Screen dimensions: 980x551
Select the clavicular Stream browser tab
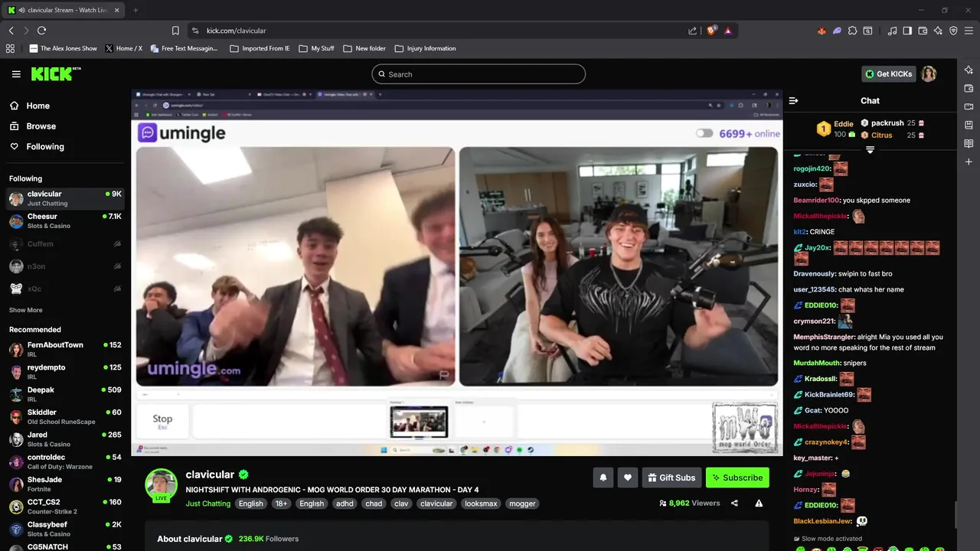63,10
